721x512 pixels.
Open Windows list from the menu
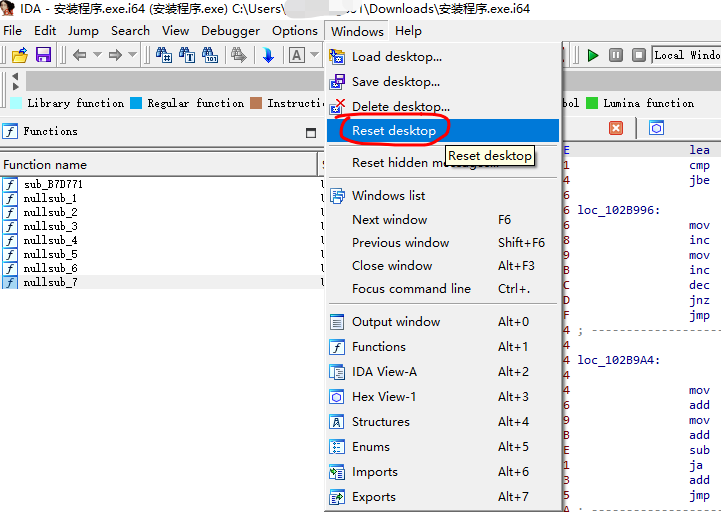pos(443,196)
